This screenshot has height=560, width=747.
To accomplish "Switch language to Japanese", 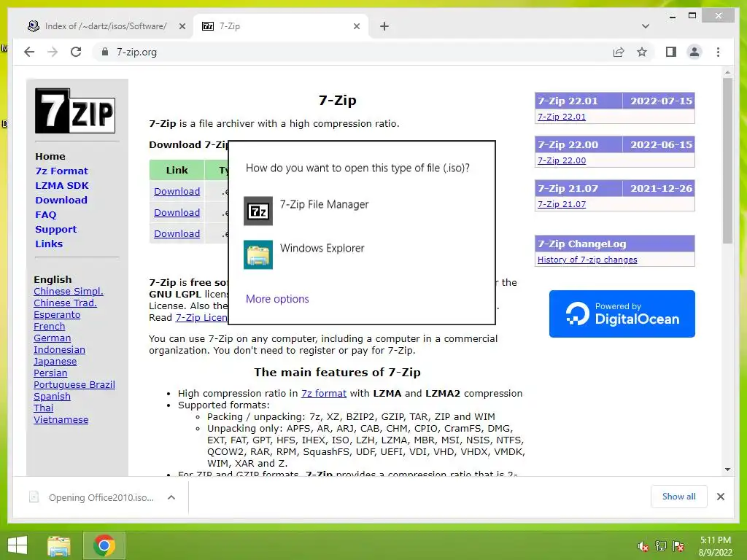I will click(x=55, y=362).
